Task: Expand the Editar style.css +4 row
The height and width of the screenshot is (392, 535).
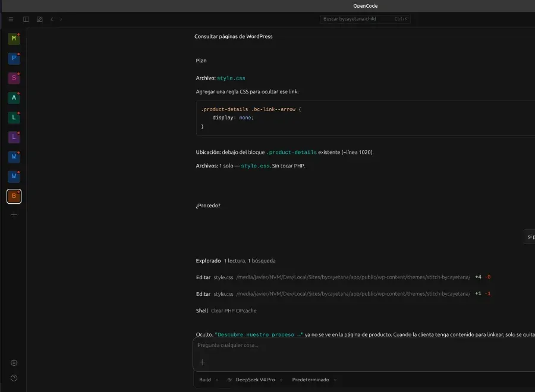Action: (343, 277)
